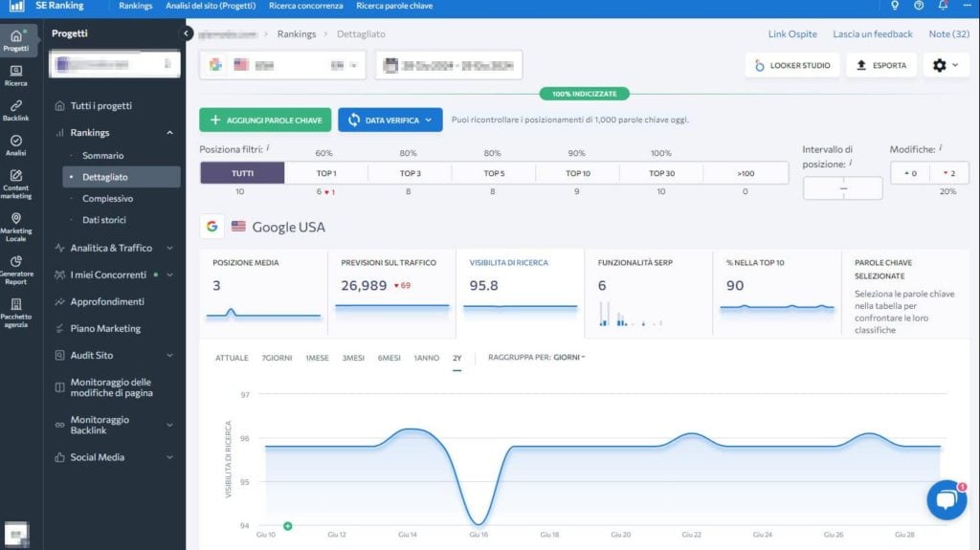Click the info icon next to Posiziona filtri
Image resolution: width=980 pixels, height=550 pixels.
pyautogui.click(x=268, y=147)
